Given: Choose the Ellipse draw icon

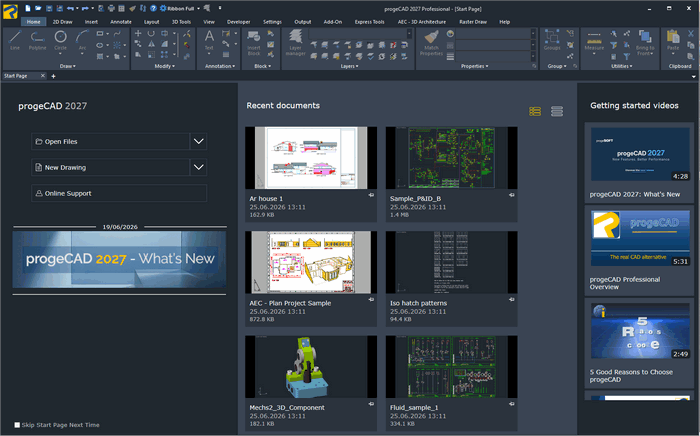Looking at the screenshot, I should [100, 45].
